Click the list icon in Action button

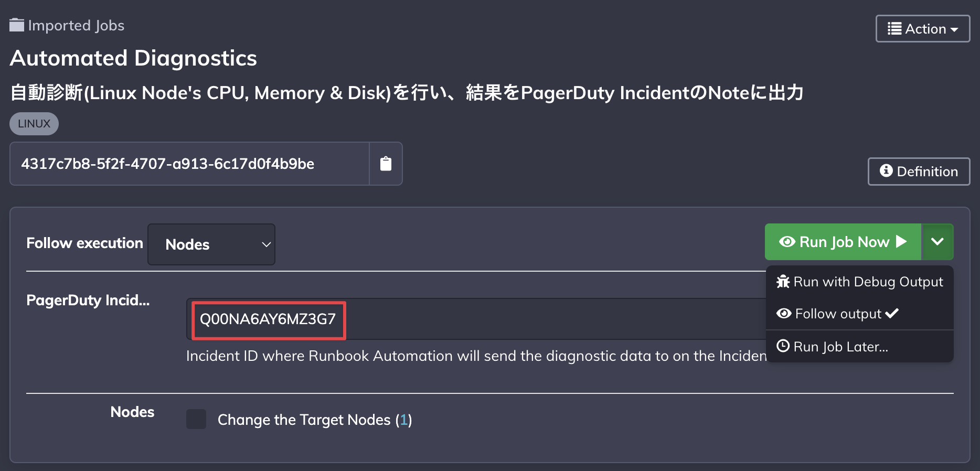tap(894, 28)
